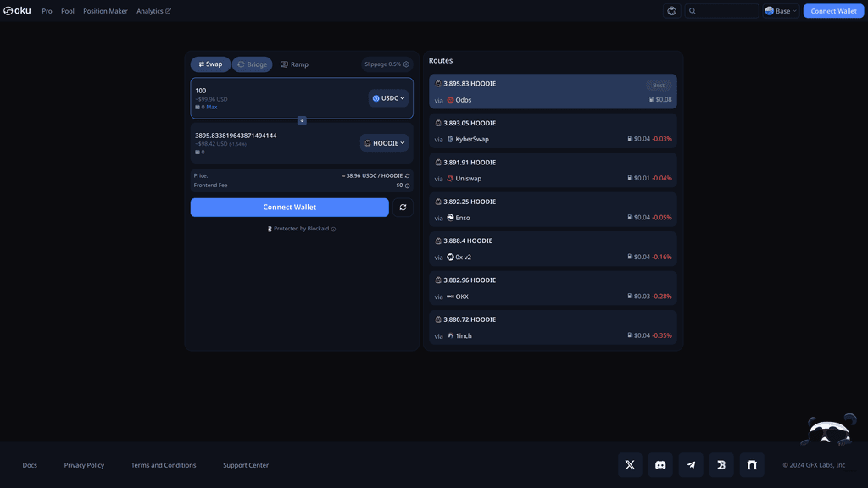Choose the Enso route
The image size is (868, 488).
pos(553,210)
